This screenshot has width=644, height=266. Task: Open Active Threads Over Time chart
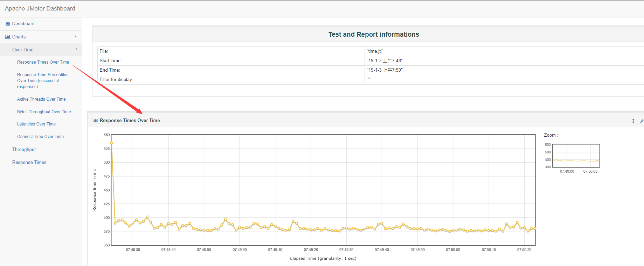coord(41,99)
